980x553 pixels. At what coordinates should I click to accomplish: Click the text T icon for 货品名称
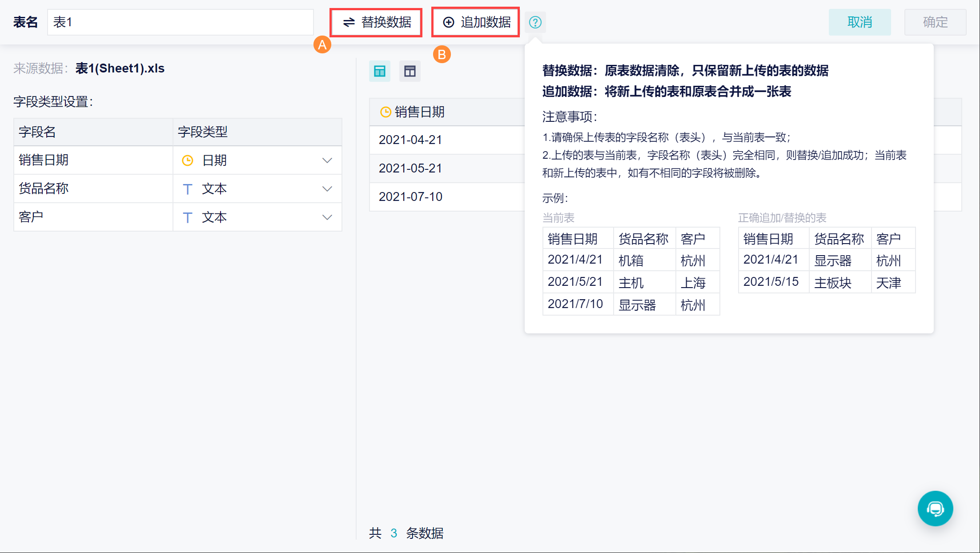tap(188, 189)
